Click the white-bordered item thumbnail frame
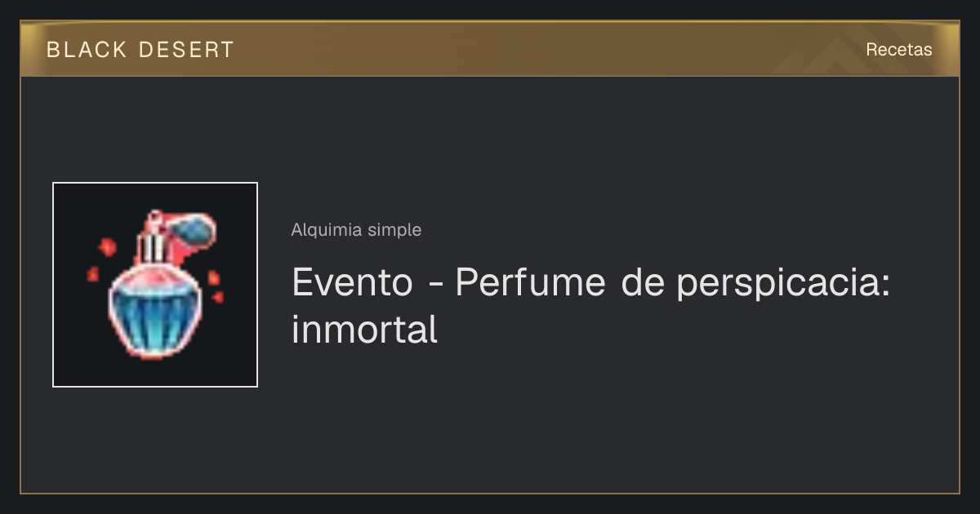 (155, 285)
